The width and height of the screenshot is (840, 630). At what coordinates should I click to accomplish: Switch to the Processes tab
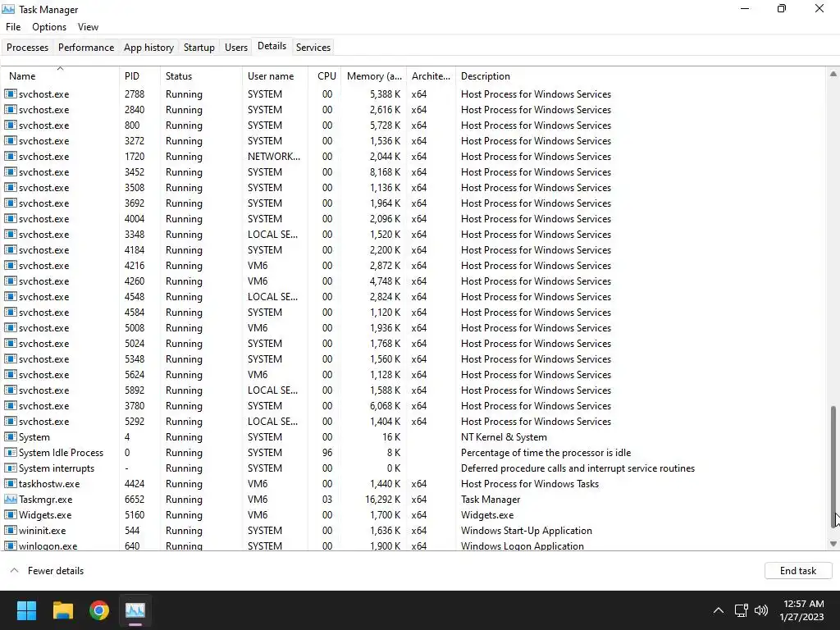[27, 47]
